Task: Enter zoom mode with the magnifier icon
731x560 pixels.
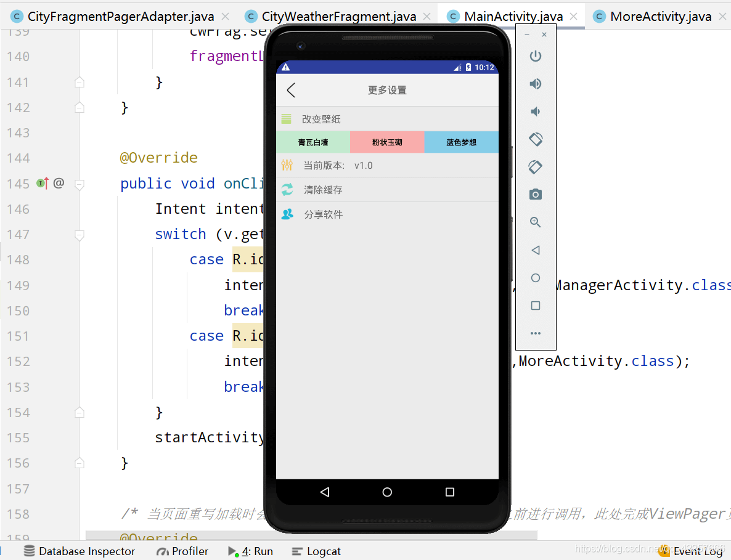Action: [x=535, y=222]
